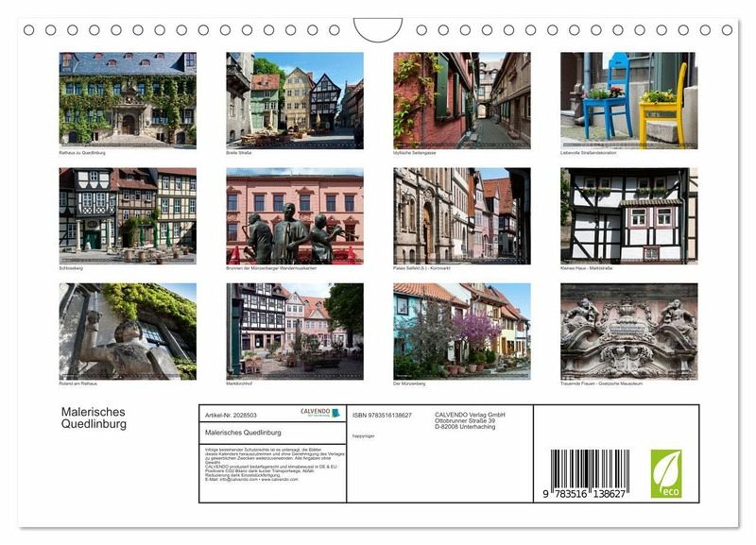The image size is (756, 545).
Task: Open the Schlossberg half-timbered houses photo
Action: point(128,216)
